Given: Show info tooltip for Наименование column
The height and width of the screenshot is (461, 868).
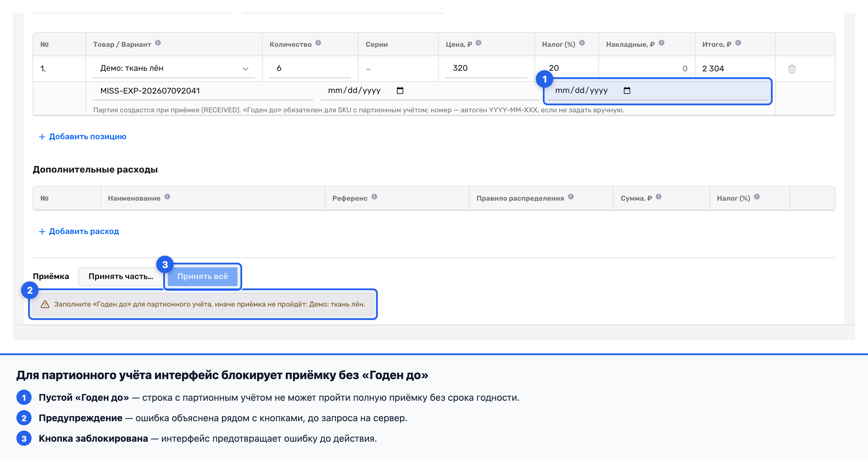Looking at the screenshot, I should 167,197.
